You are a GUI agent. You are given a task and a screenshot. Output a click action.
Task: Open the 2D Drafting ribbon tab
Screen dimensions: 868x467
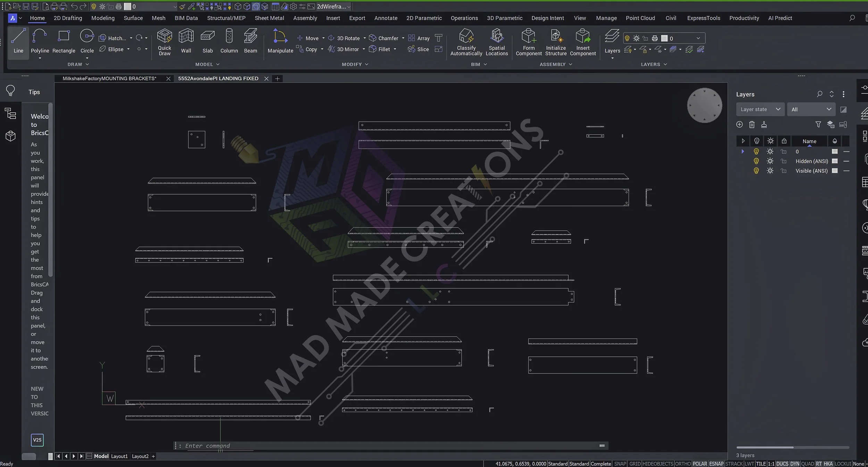point(68,18)
